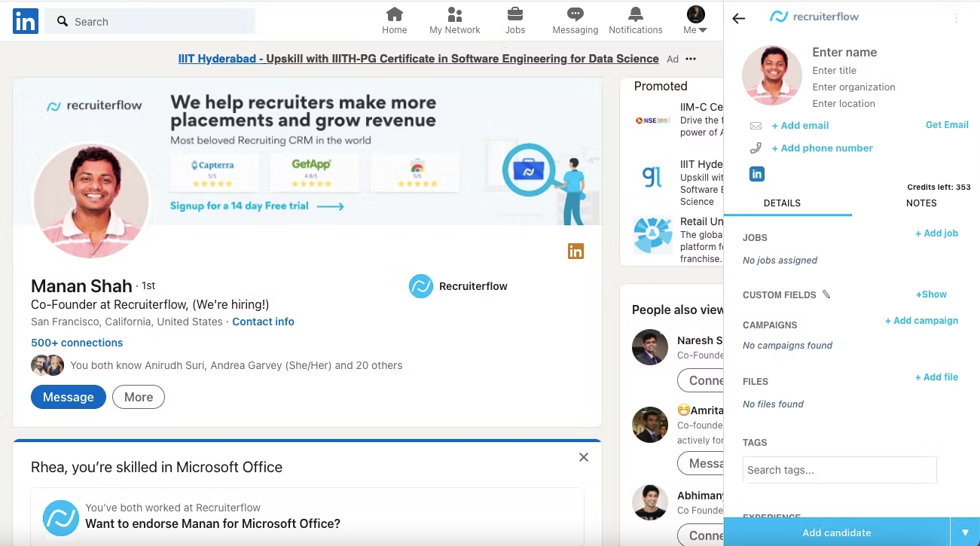The height and width of the screenshot is (546, 980).
Task: Click Recruiterflow logo in endorse card
Action: click(61, 517)
